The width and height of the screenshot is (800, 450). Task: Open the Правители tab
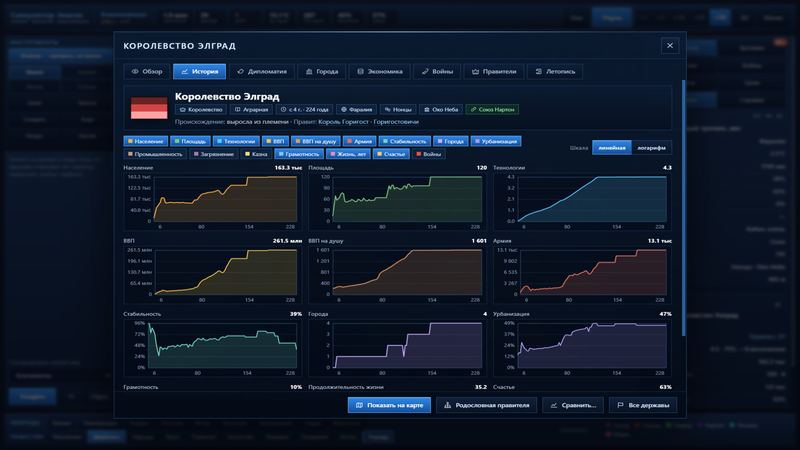coord(494,71)
